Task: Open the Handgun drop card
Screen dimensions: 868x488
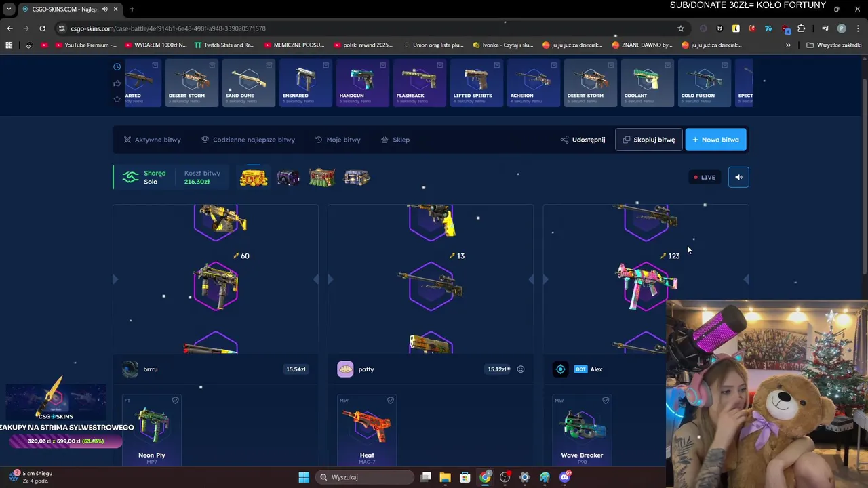Action: point(363,83)
